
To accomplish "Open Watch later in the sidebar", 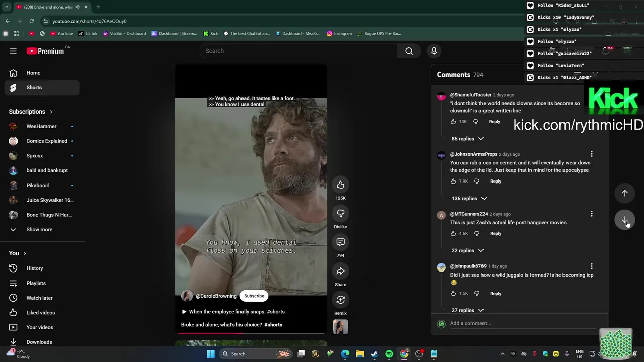I will [42, 298].
